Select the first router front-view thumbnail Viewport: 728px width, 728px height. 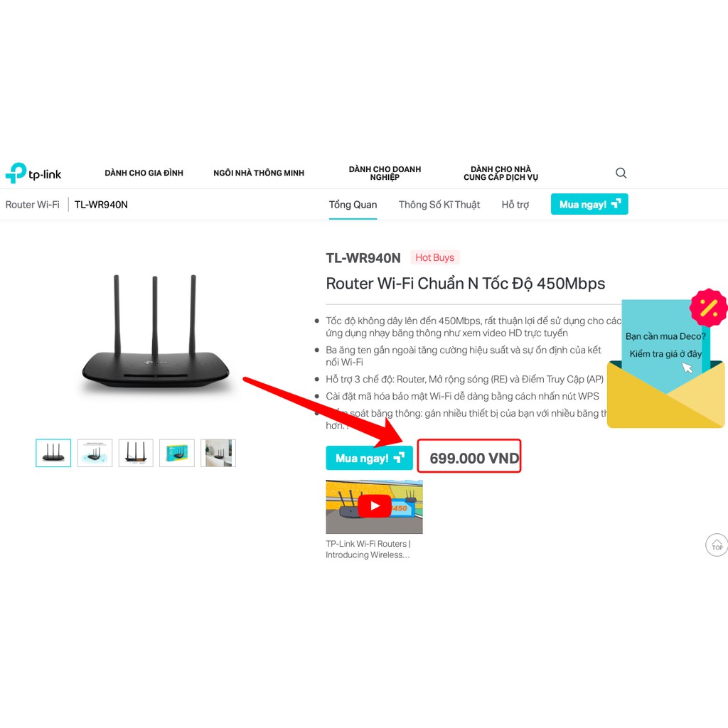[53, 453]
